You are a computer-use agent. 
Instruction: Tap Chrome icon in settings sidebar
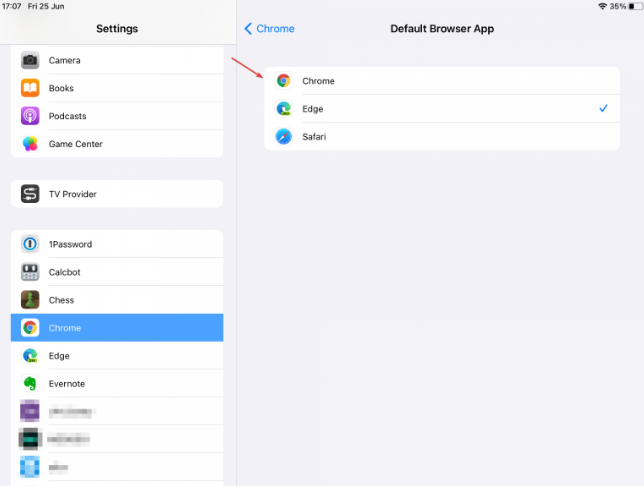click(x=30, y=328)
